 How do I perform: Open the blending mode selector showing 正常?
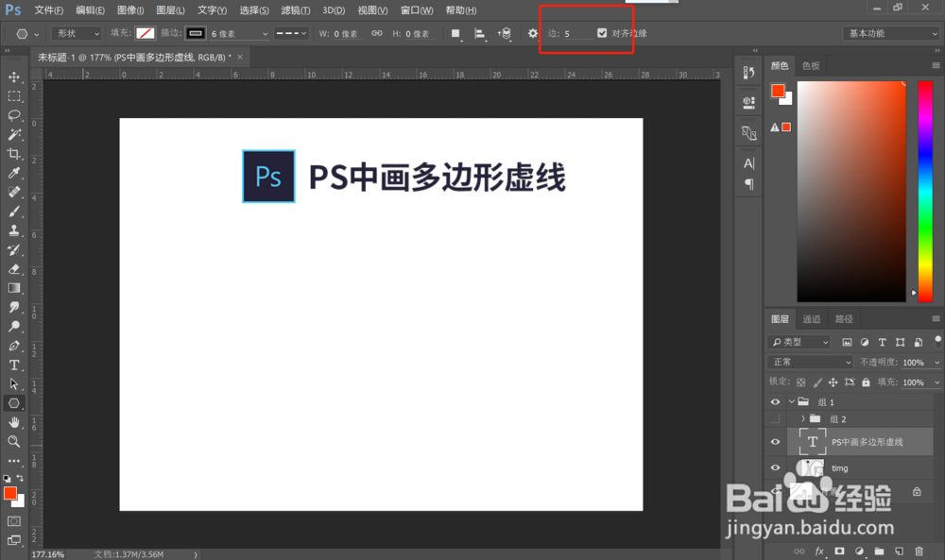(x=808, y=362)
